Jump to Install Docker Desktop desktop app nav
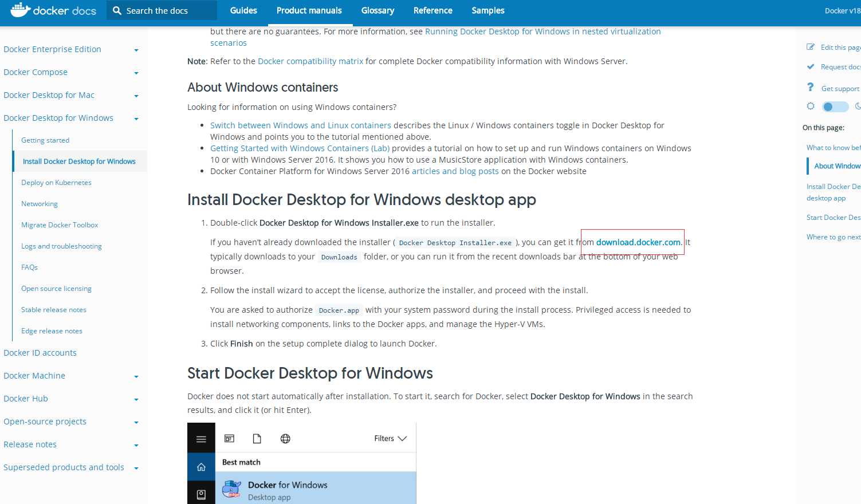 834,192
